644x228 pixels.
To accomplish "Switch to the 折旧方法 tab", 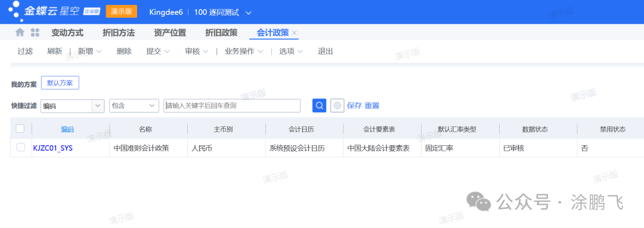I will (119, 33).
